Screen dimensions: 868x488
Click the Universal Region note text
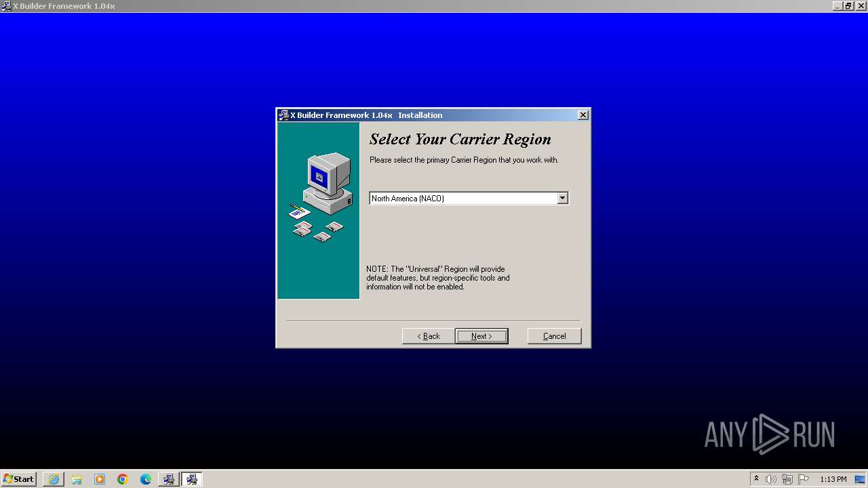tap(438, 278)
